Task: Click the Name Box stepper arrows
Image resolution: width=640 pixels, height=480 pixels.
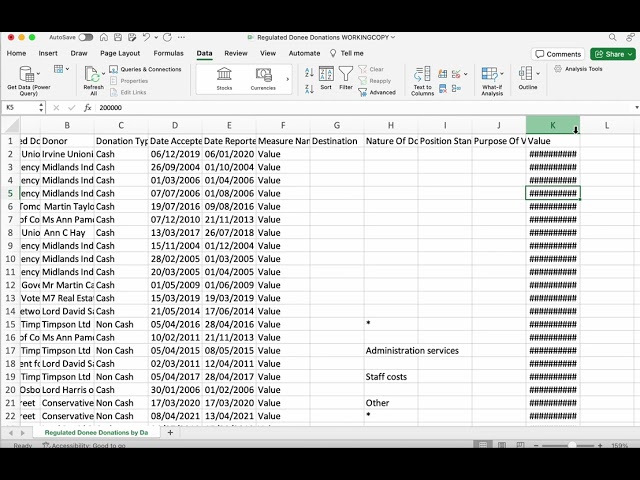Action: 41,108
